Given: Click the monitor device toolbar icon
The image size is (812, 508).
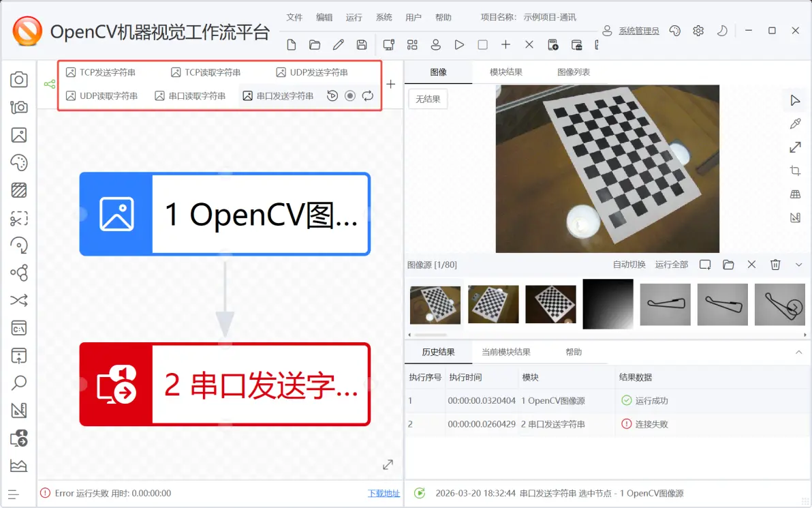Looking at the screenshot, I should tap(388, 45).
